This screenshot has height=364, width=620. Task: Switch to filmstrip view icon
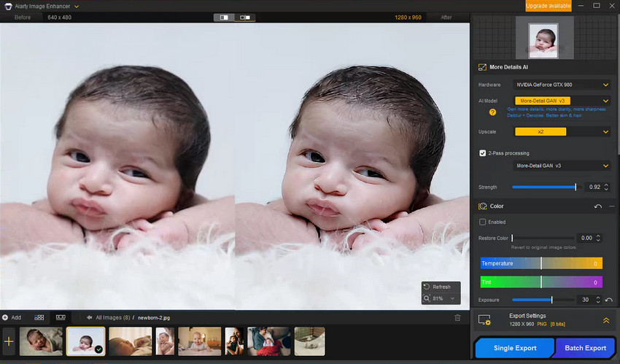(61, 317)
